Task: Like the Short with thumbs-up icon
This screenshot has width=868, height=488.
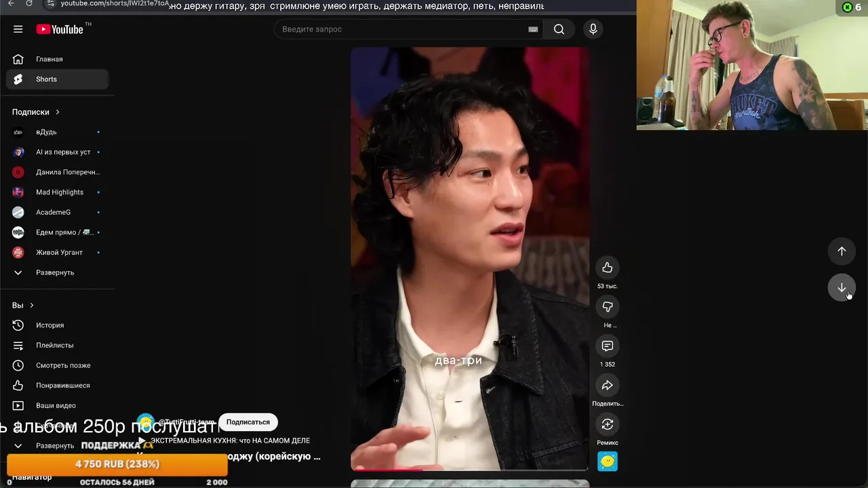Action: click(x=608, y=268)
